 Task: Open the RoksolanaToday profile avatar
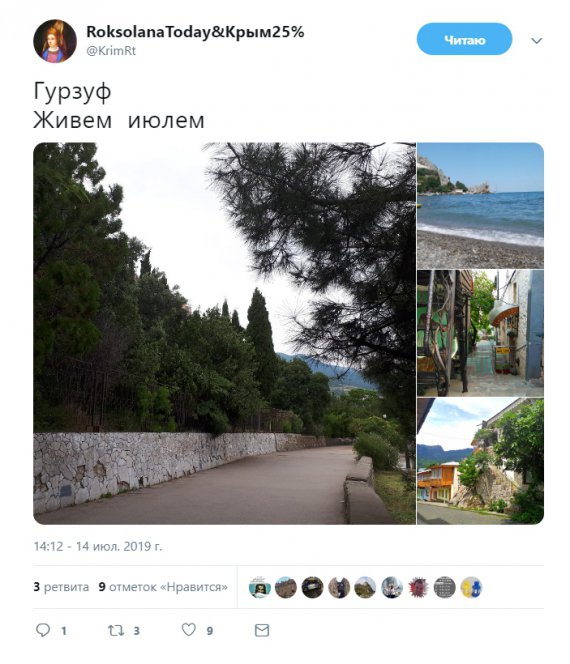[55, 41]
